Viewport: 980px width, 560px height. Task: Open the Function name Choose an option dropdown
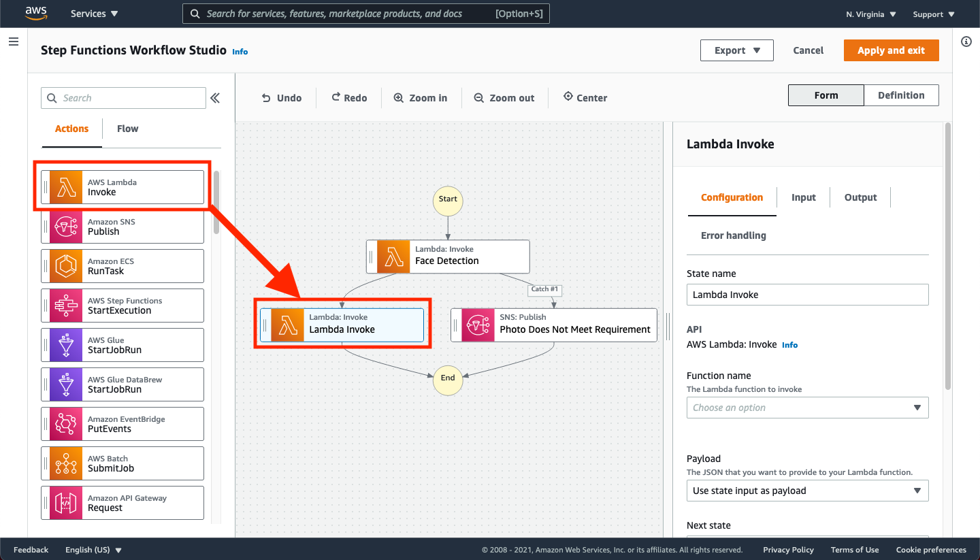click(x=808, y=408)
